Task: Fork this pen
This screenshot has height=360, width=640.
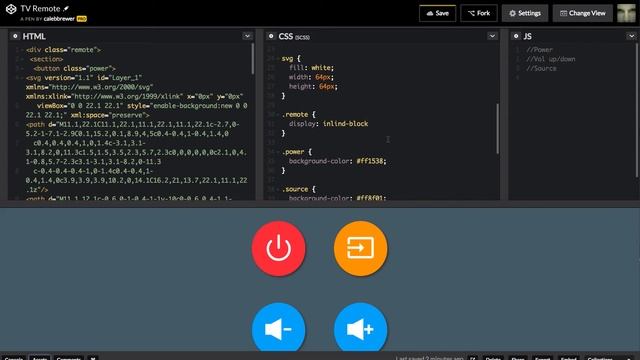Action: [x=479, y=13]
